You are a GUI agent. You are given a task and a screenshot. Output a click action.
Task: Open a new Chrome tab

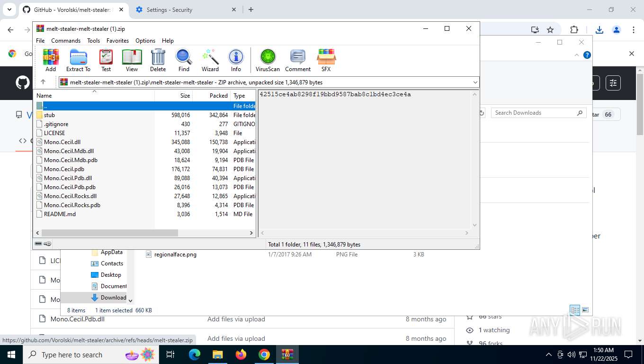coord(251,9)
